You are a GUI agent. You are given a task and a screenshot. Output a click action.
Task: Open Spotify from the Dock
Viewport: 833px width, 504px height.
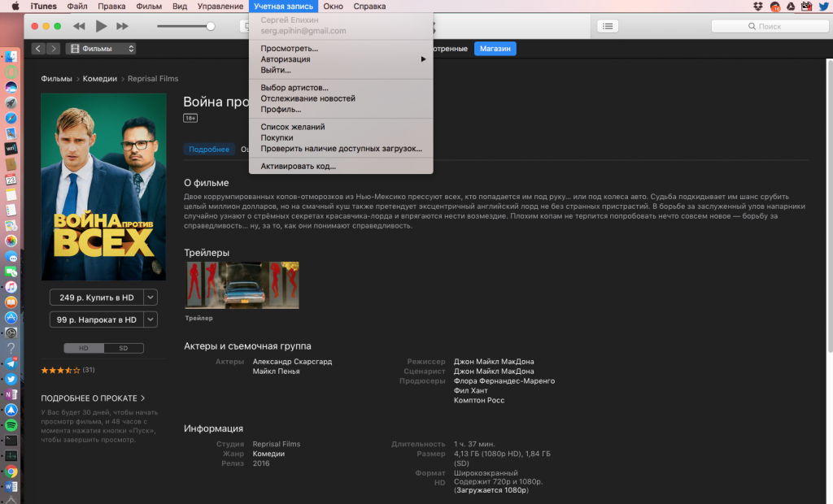pyautogui.click(x=11, y=425)
